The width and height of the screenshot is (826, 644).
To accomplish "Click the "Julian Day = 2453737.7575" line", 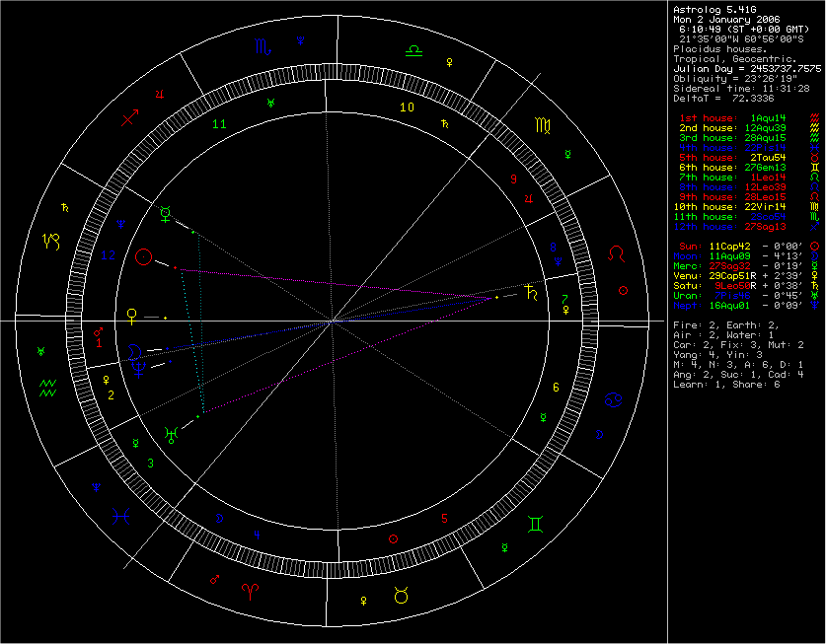I will (x=747, y=69).
